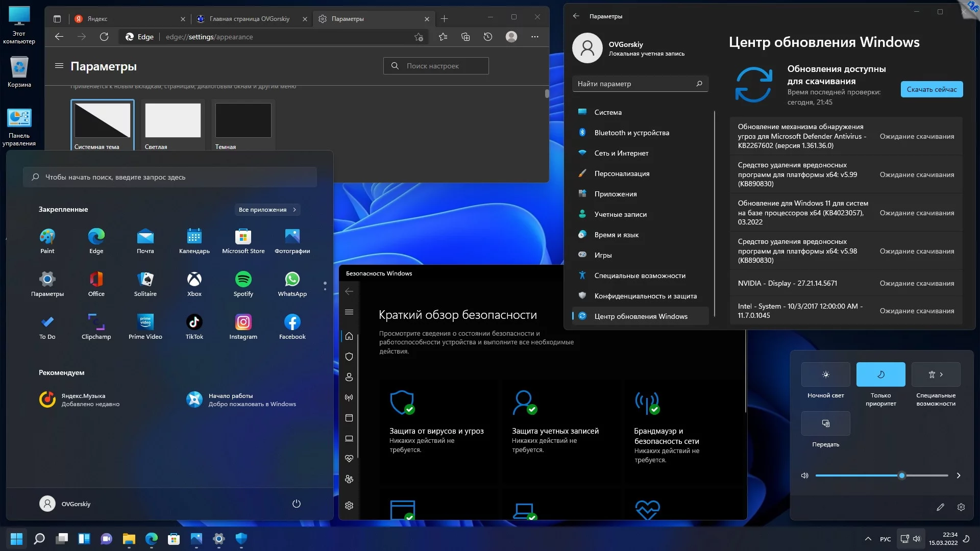Adjust the volume slider in quick settings
This screenshot has height=551, width=980.
pyautogui.click(x=901, y=475)
